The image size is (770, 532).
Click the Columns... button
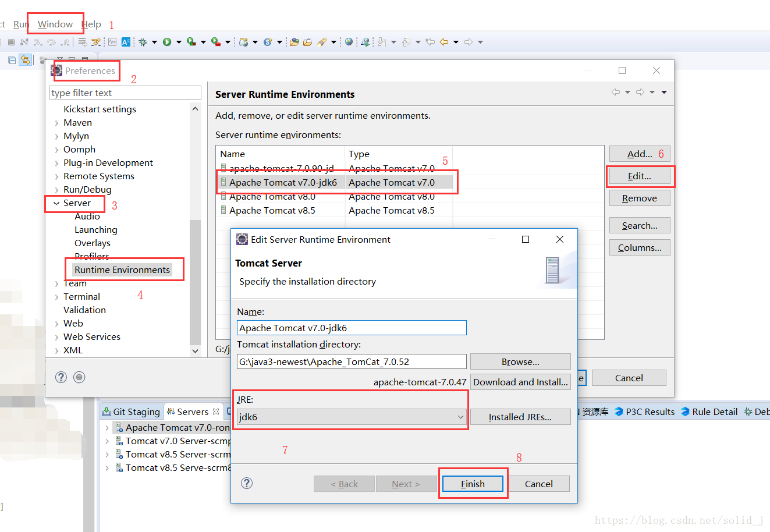click(x=640, y=247)
